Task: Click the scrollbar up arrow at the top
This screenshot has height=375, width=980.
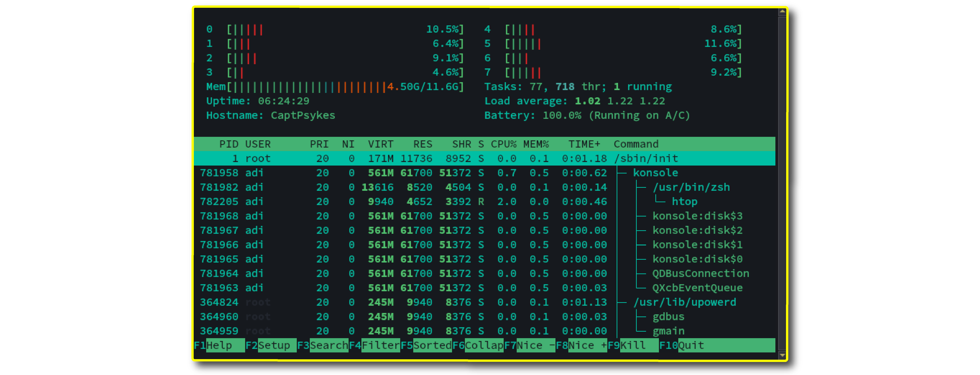Action: pos(782,12)
